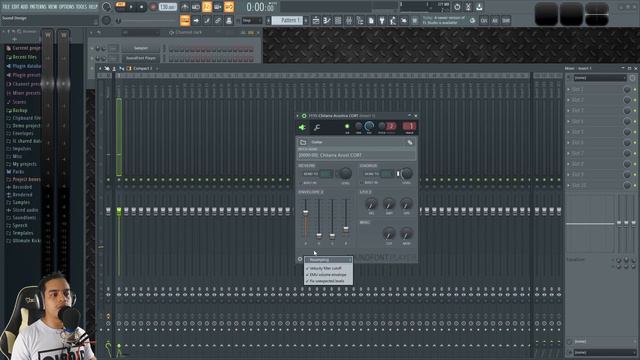Expand the Envelopes folder in browser
640x360 pixels.
point(20,133)
